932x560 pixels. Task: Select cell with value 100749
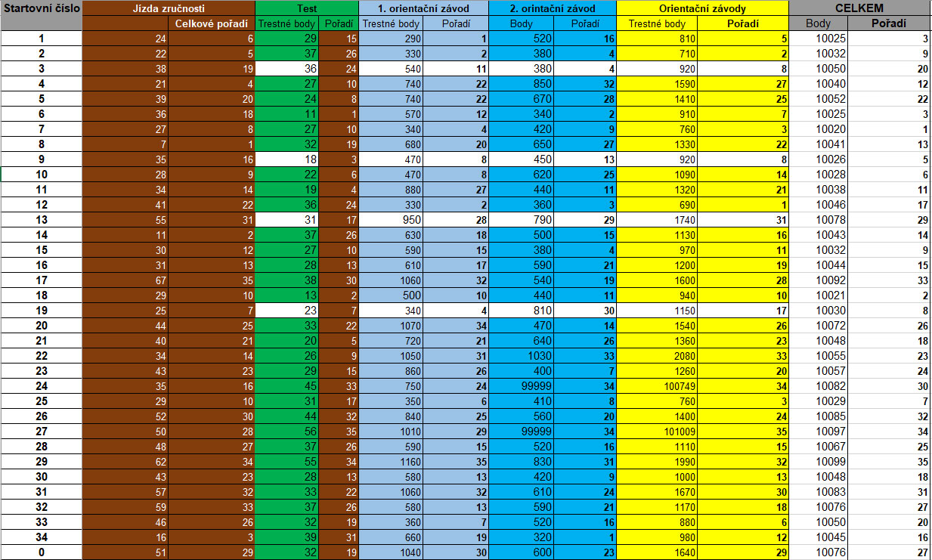click(x=657, y=385)
